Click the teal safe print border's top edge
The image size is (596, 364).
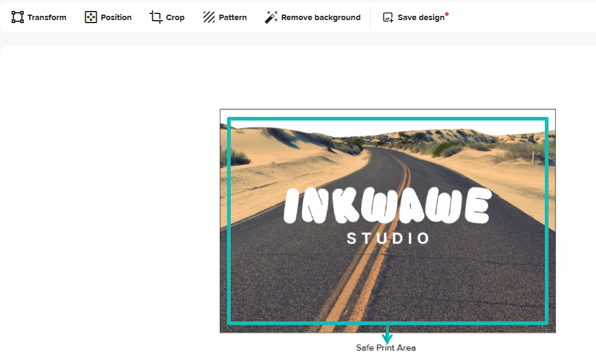click(388, 119)
